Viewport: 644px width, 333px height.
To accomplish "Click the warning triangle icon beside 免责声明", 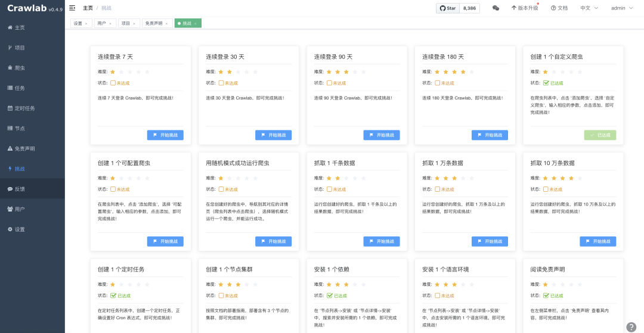I will (10, 148).
